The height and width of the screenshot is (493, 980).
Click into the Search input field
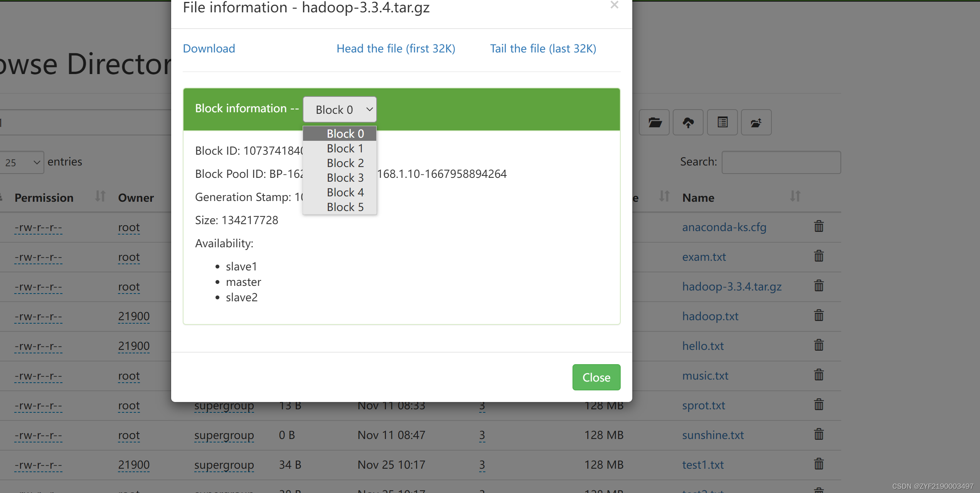pos(781,162)
